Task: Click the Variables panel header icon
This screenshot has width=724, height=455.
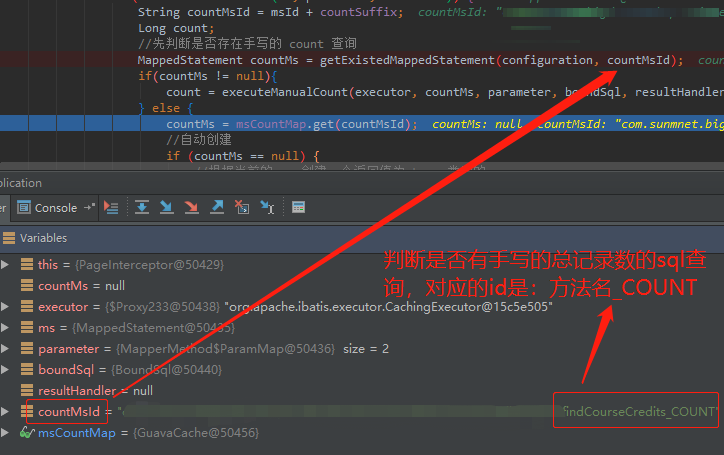Action: 9,238
